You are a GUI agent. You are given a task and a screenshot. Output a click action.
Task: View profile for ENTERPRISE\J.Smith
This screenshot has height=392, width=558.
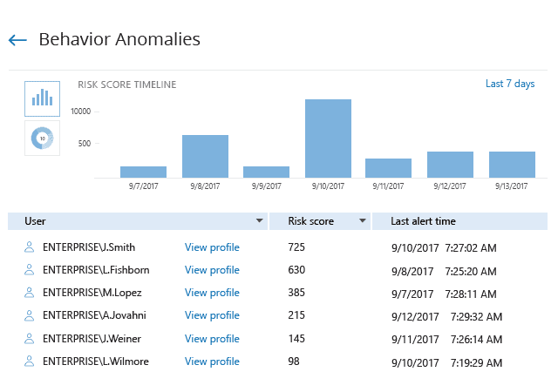click(x=212, y=247)
